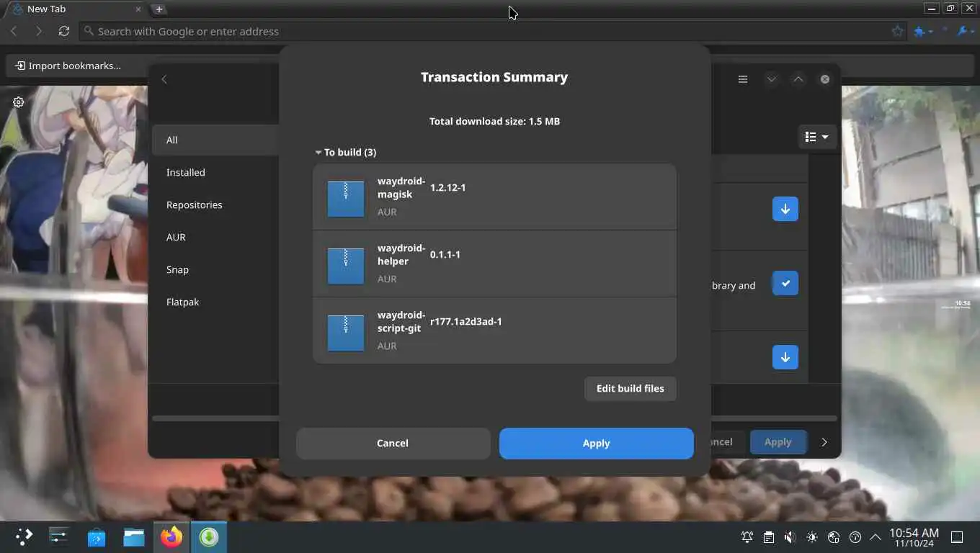Click the package manager up chevron window button

pyautogui.click(x=798, y=79)
